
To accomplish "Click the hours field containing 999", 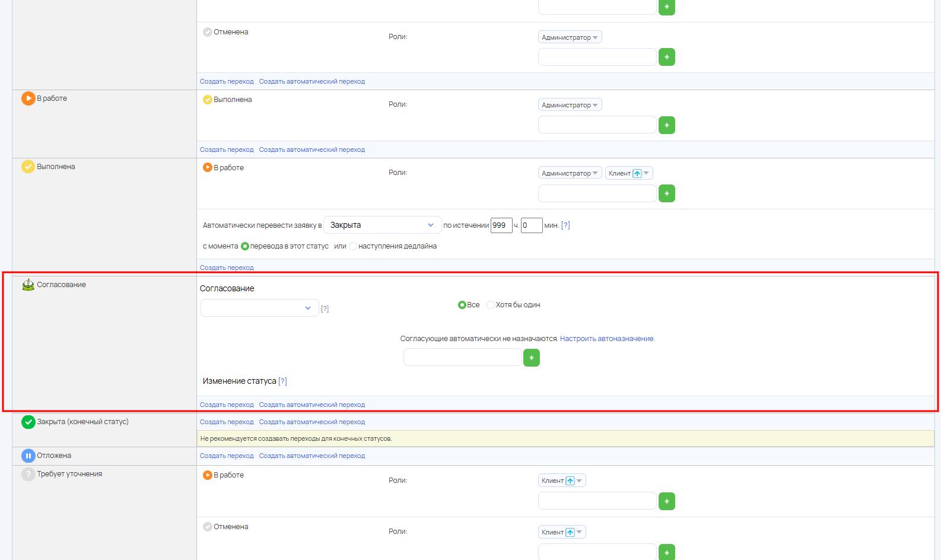I will click(x=501, y=225).
